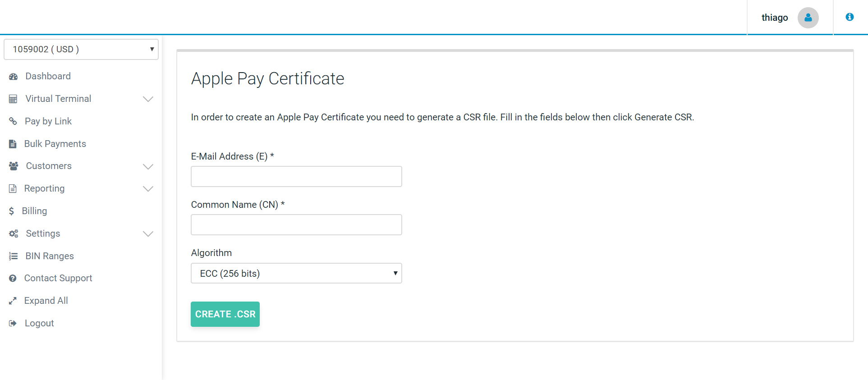868x380 pixels.
Task: Expand the Settings submenu chevron
Action: click(148, 233)
